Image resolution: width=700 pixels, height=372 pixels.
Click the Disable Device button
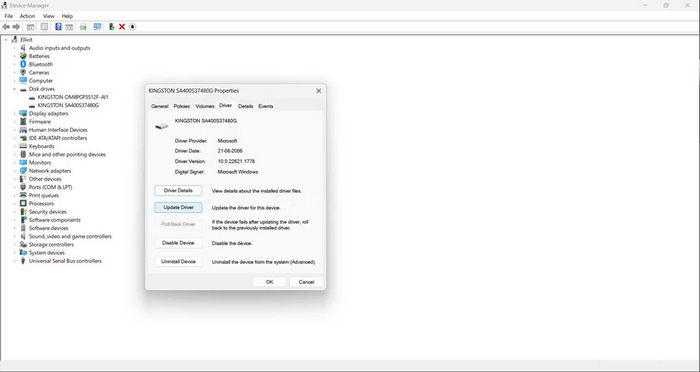178,243
